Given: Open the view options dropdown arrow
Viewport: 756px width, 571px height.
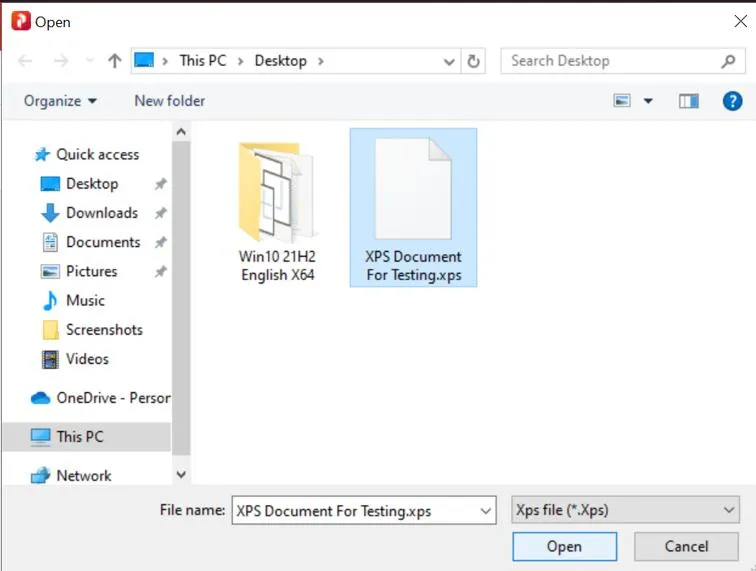Looking at the screenshot, I should [x=648, y=101].
